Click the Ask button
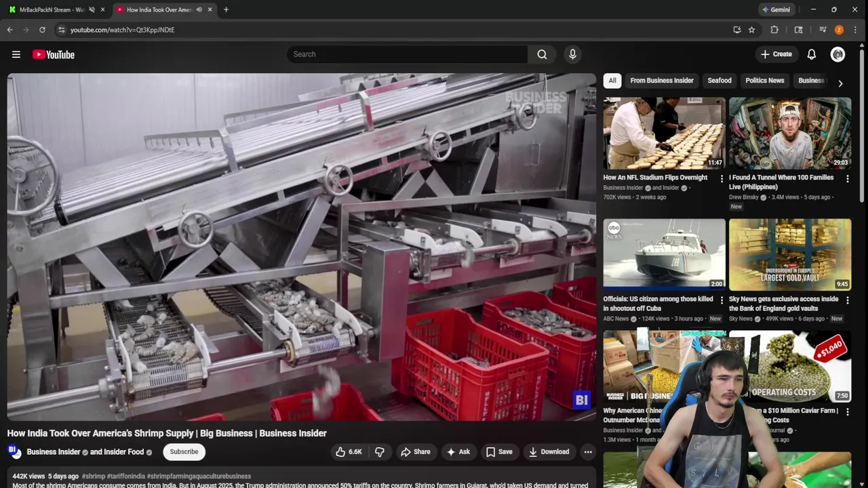 pyautogui.click(x=458, y=451)
